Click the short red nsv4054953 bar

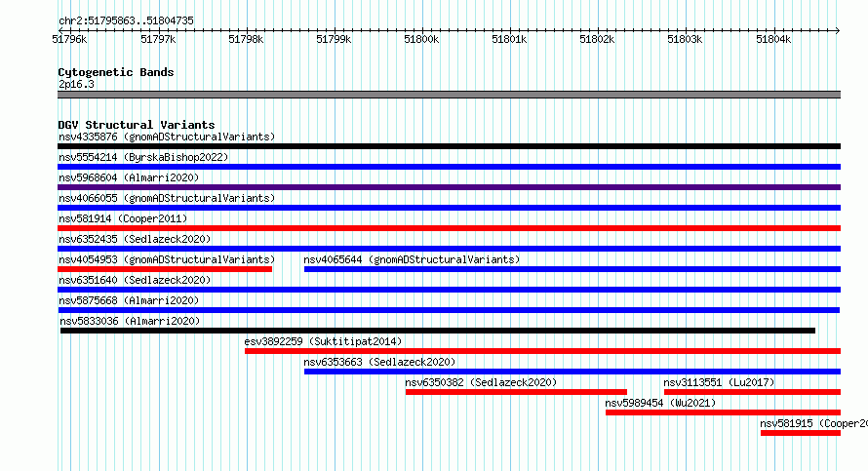click(x=165, y=269)
